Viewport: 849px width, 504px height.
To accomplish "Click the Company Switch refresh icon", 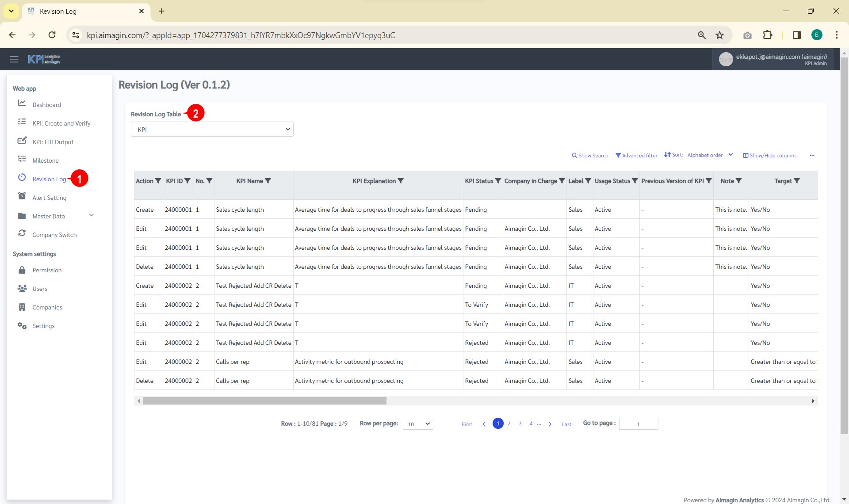I will [22, 233].
